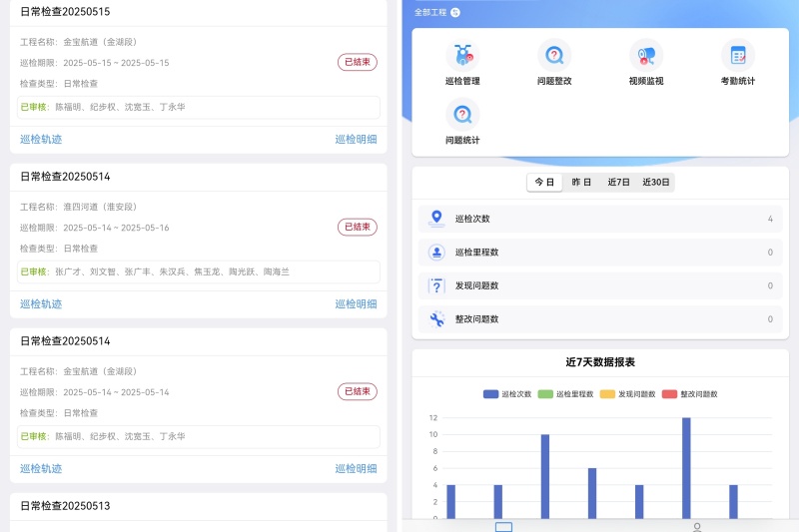799x532 pixels.
Task: Select the 昨日 tab
Action: click(x=581, y=183)
